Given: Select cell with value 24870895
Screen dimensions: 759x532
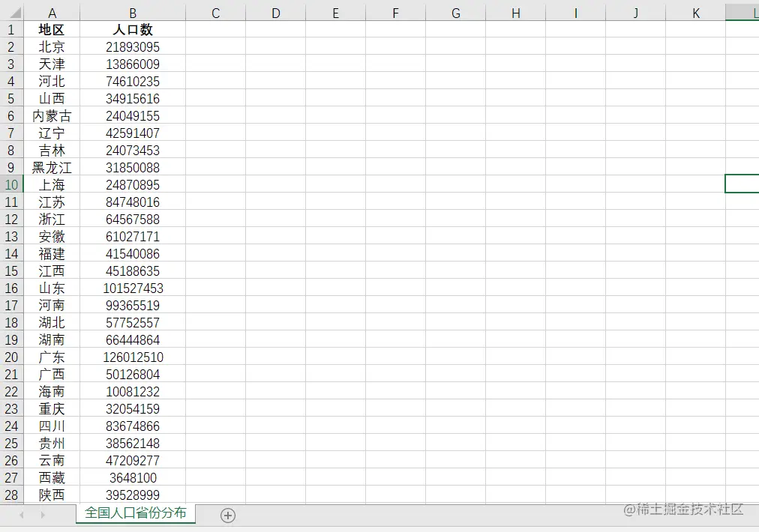Looking at the screenshot, I should (133, 185).
